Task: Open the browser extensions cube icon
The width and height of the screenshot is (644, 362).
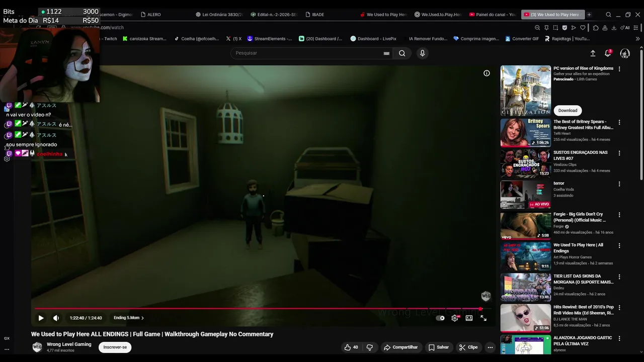Action: [596, 28]
